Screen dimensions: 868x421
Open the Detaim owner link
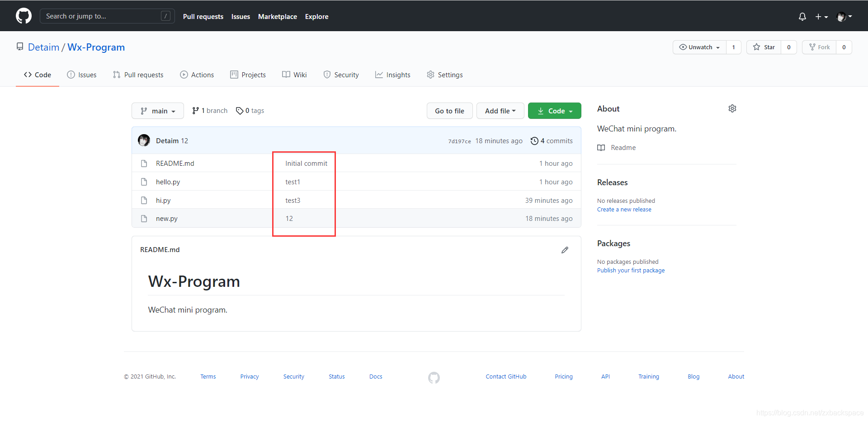(x=43, y=47)
